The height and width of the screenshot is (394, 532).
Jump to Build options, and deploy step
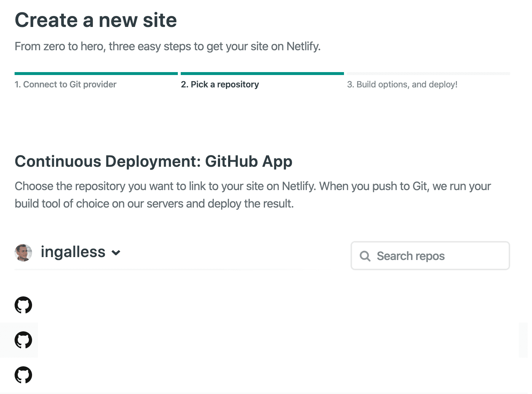click(402, 84)
